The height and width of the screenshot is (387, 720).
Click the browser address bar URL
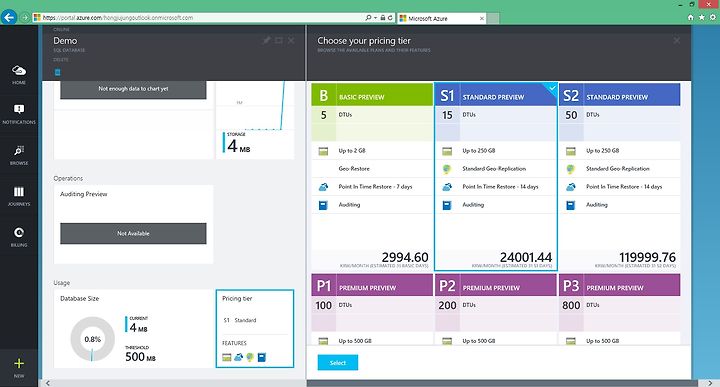(118, 17)
